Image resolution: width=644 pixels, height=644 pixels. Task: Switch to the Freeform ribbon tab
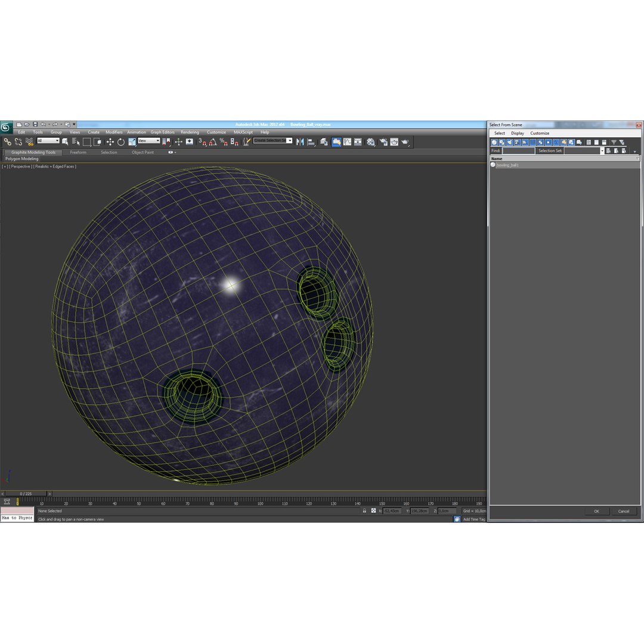[x=78, y=153]
